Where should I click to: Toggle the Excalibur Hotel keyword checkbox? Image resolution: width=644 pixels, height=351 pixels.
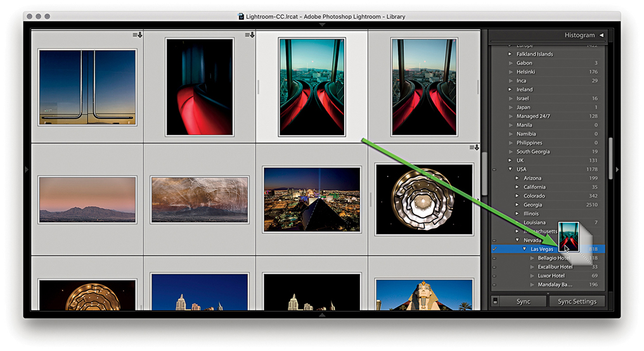tap(494, 267)
